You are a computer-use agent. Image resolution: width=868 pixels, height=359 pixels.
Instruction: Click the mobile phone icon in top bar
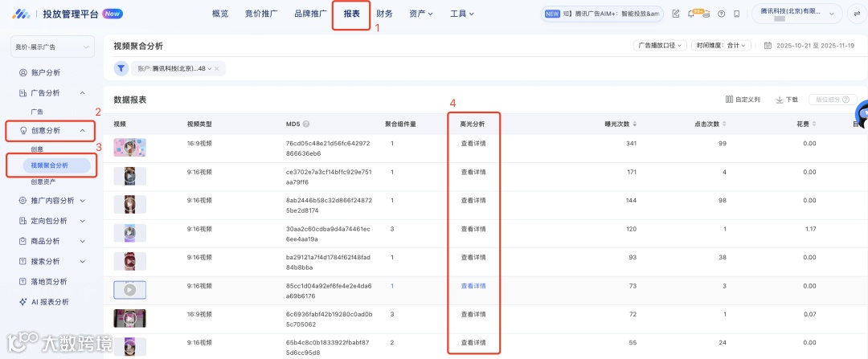pos(736,14)
